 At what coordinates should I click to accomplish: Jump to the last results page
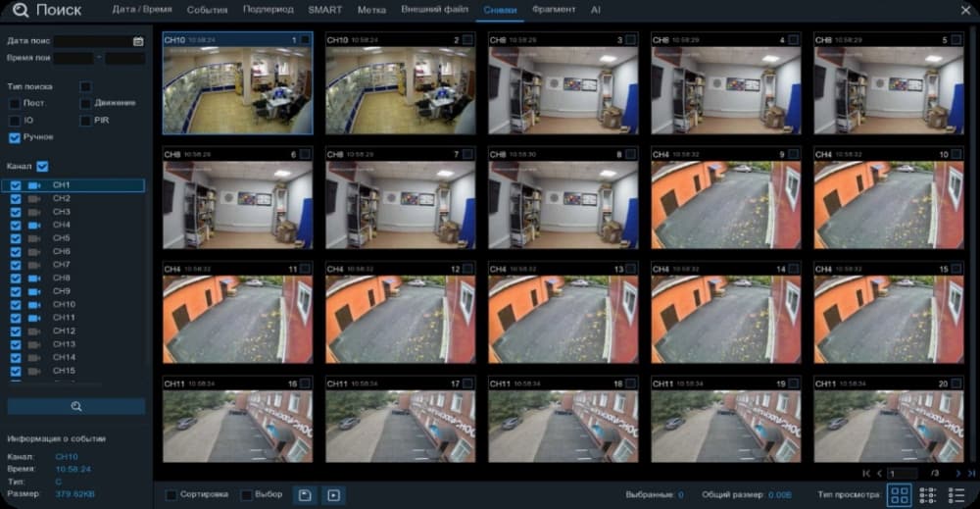pos(971,474)
